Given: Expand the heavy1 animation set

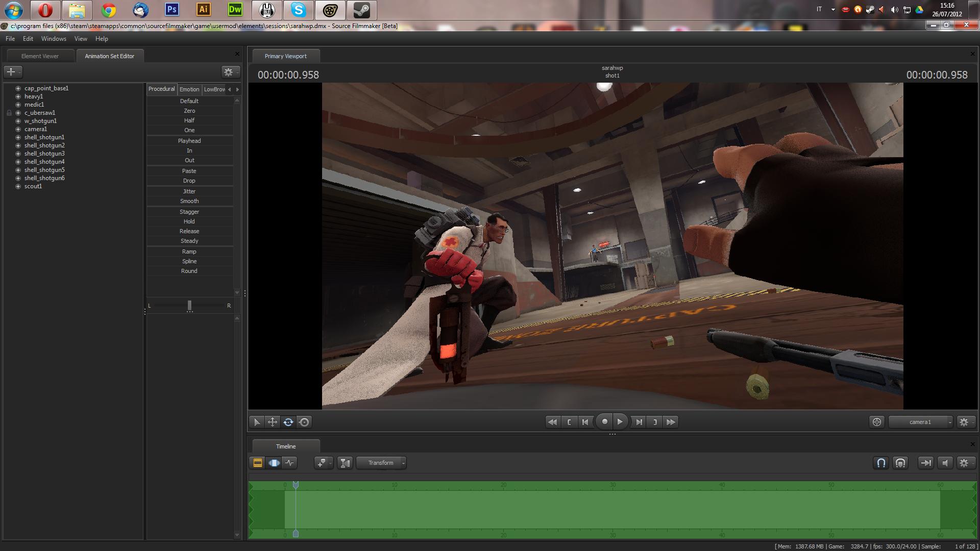Looking at the screenshot, I should click(18, 96).
